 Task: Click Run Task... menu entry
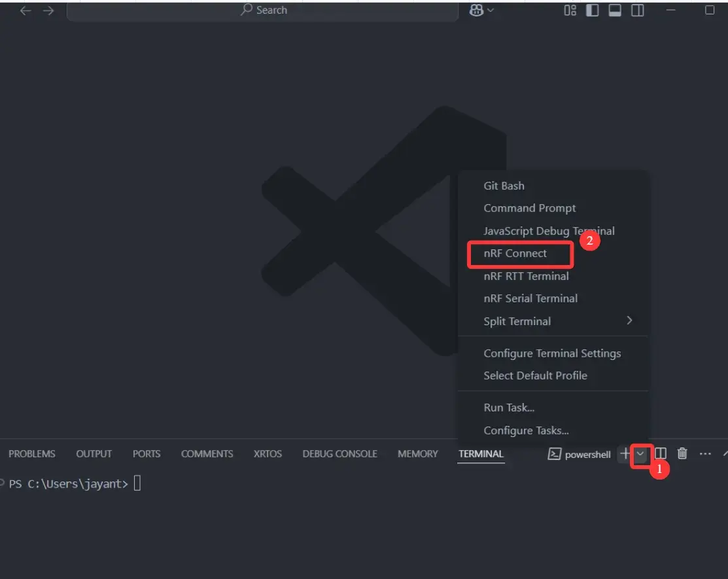coord(553,408)
